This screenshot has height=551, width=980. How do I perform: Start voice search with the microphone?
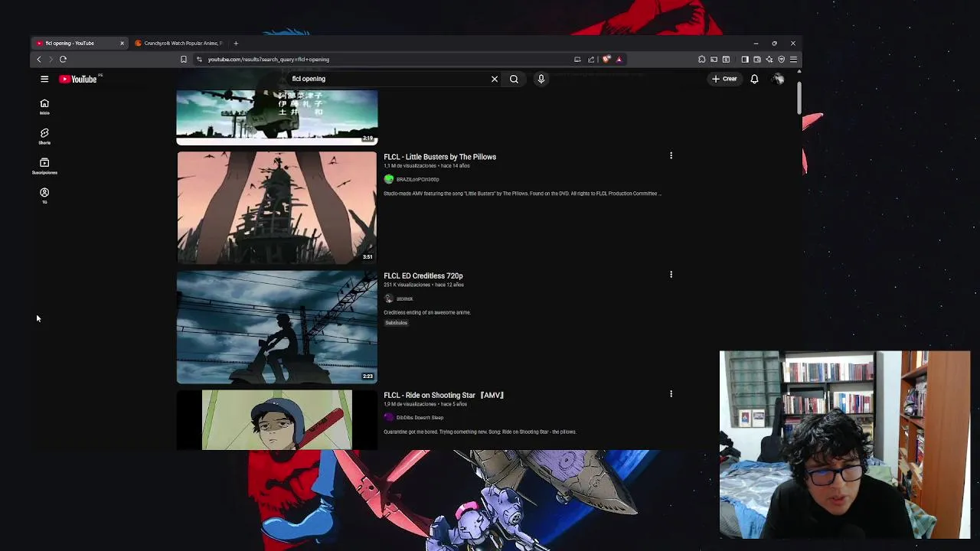coord(541,79)
